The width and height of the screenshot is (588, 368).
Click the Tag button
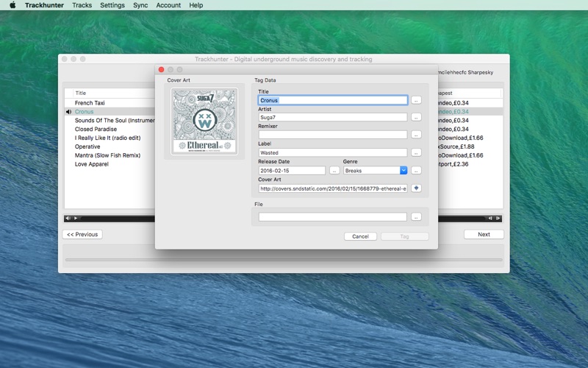405,236
